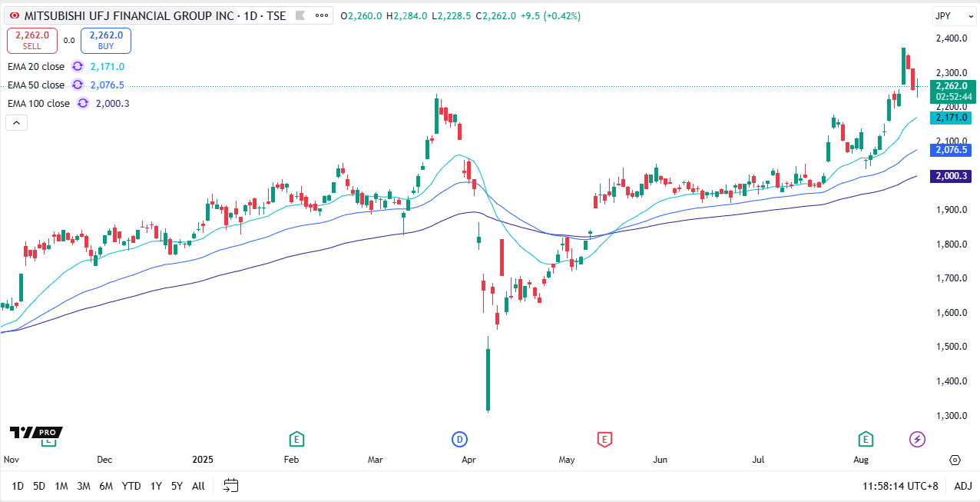The height and width of the screenshot is (502, 980).
Task: Toggle ADJ adjusted price data
Action: [x=963, y=486]
